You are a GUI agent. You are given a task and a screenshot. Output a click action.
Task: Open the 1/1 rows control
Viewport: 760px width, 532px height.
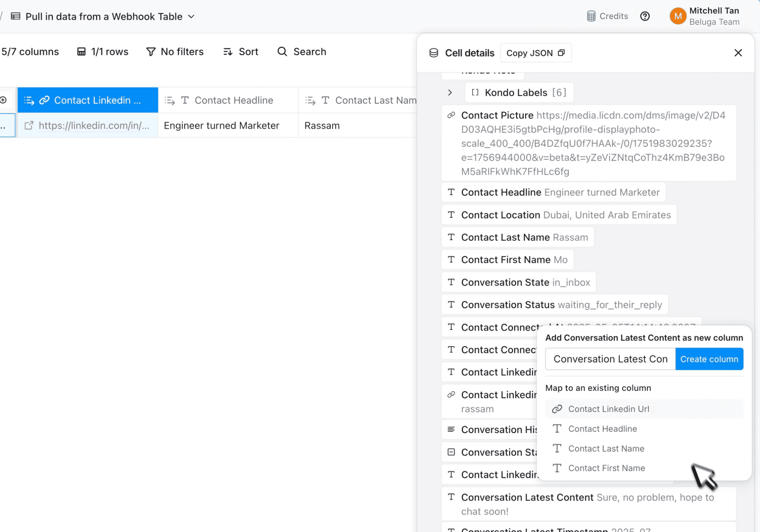coord(103,52)
